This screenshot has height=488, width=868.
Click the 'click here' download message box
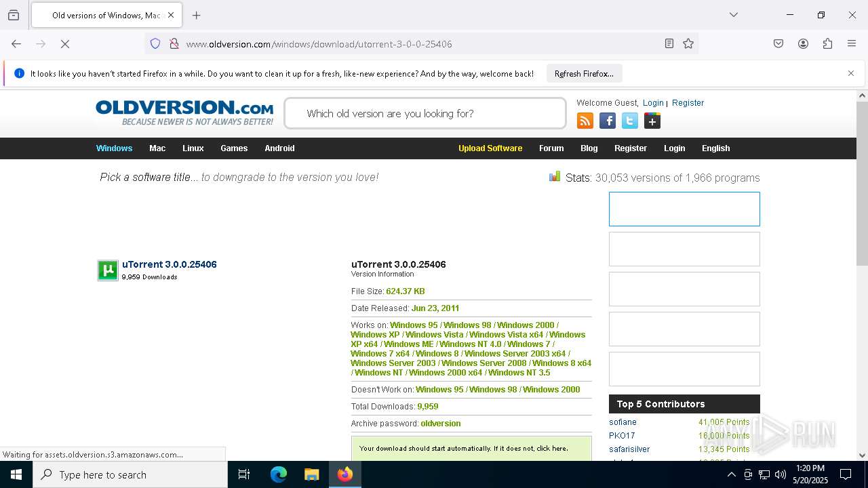pos(471,449)
